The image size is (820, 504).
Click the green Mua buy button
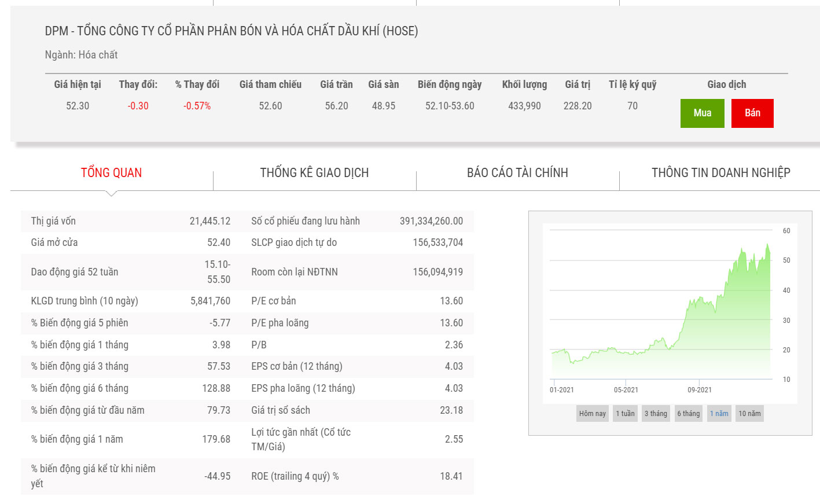tap(702, 113)
